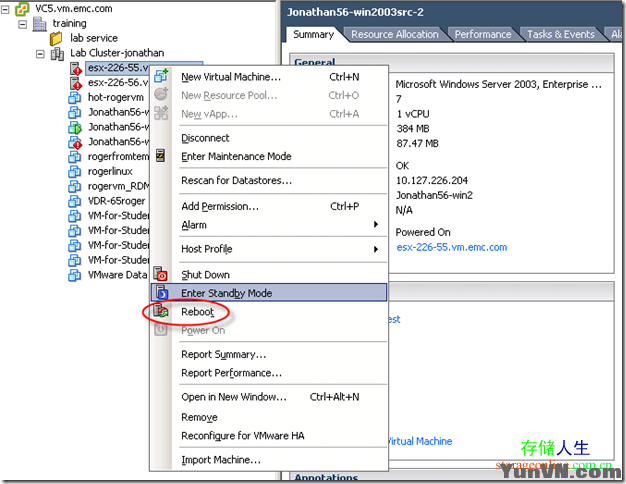This screenshot has height=484, width=626.
Task: Switch to the Summary tab
Action: tap(313, 34)
